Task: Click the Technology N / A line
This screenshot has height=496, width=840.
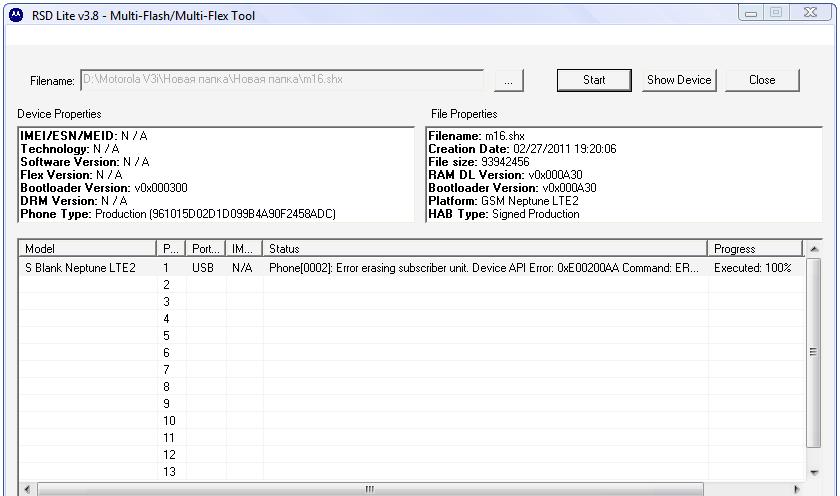Action: coord(70,149)
